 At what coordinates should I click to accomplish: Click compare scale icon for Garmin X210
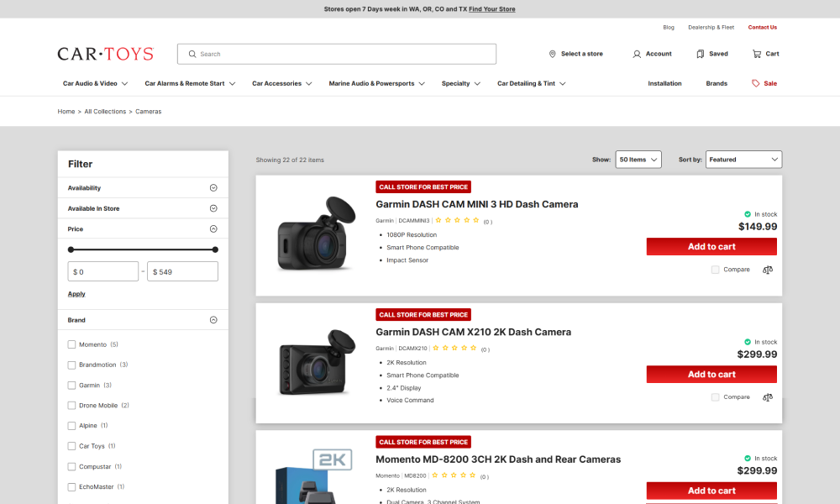click(768, 397)
